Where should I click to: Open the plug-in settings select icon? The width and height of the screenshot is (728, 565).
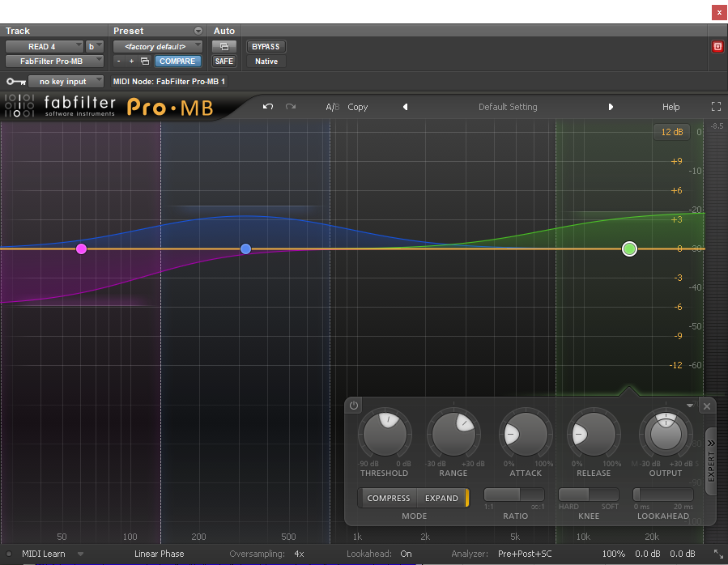click(x=145, y=61)
